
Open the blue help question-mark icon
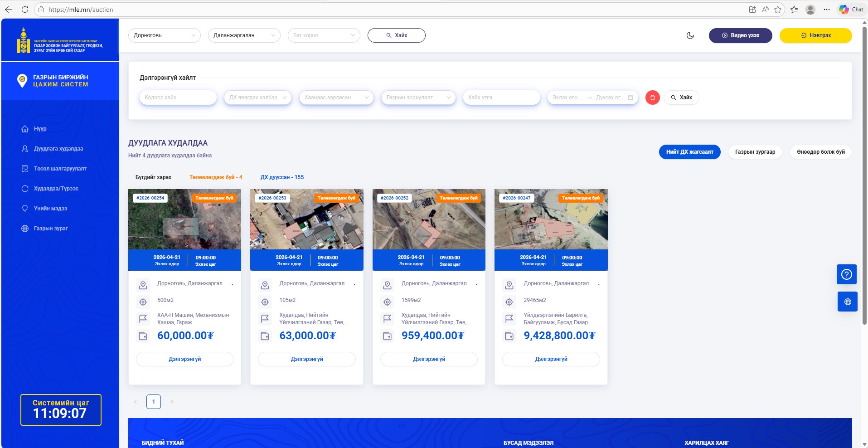[x=846, y=274]
